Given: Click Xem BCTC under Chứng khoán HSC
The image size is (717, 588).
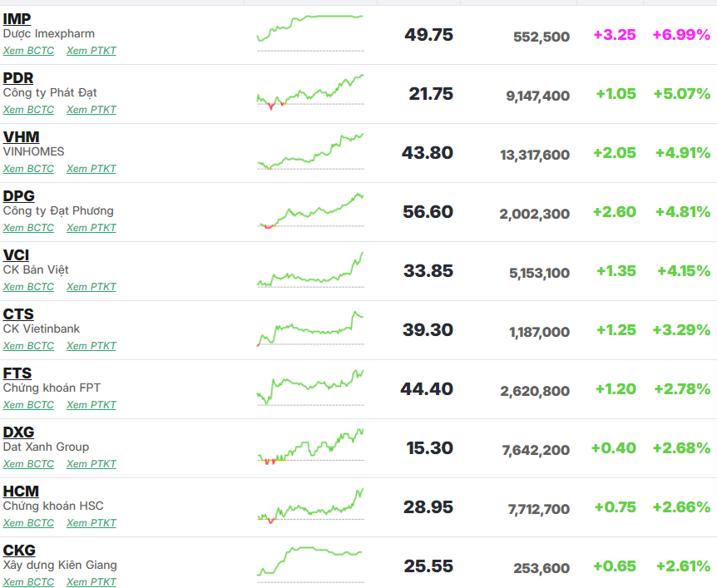Looking at the screenshot, I should pyautogui.click(x=28, y=523).
